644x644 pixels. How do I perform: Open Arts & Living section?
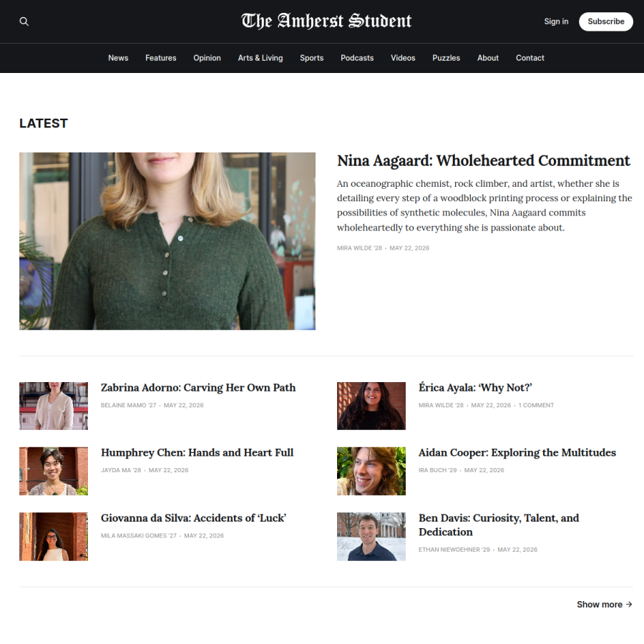[x=260, y=58]
